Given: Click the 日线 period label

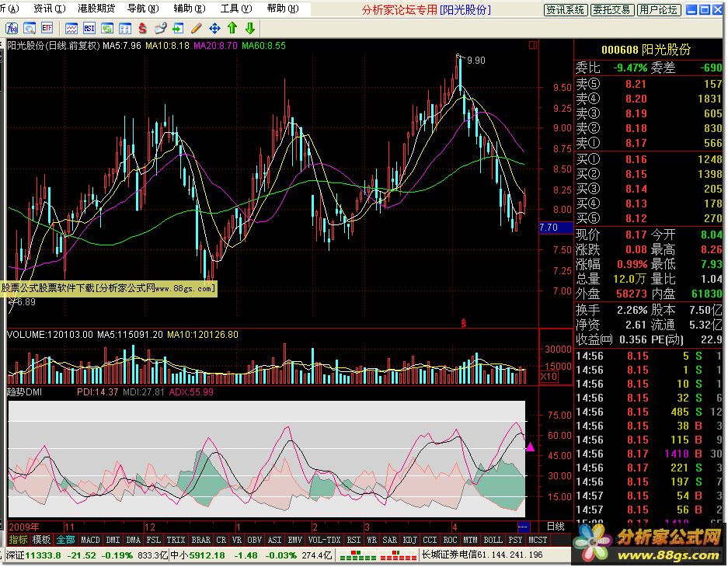Looking at the screenshot, I should pyautogui.click(x=556, y=527).
